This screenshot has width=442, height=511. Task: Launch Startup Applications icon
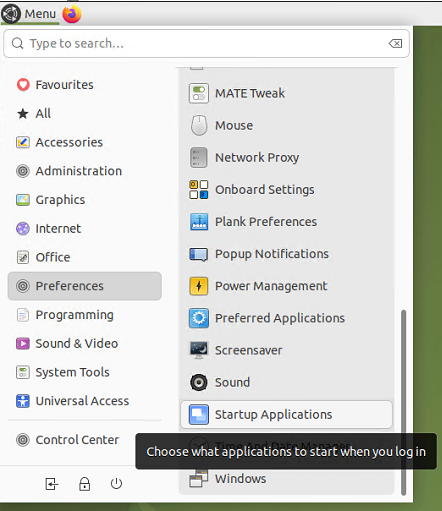(199, 414)
